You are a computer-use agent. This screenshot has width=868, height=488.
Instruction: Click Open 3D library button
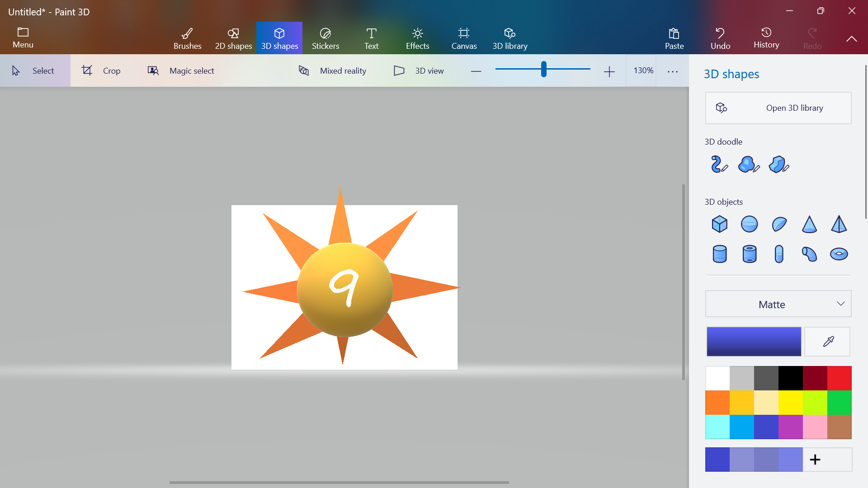point(778,108)
